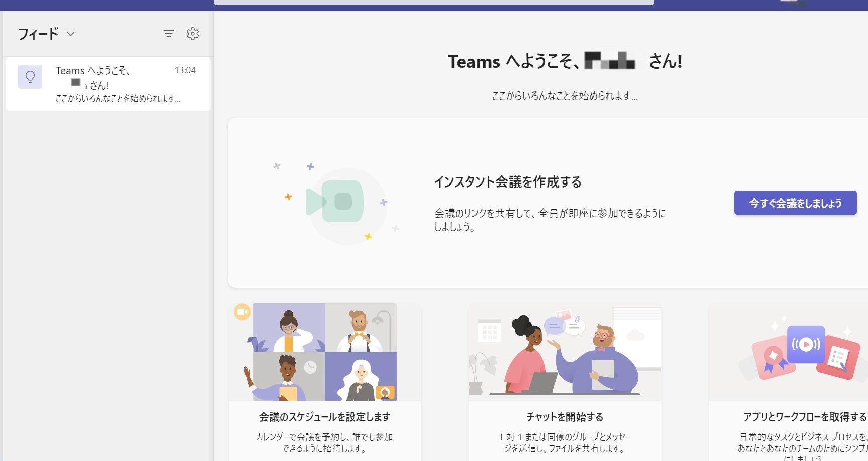Click the チャットを開始する title
This screenshot has width=868, height=461.
(x=565, y=417)
